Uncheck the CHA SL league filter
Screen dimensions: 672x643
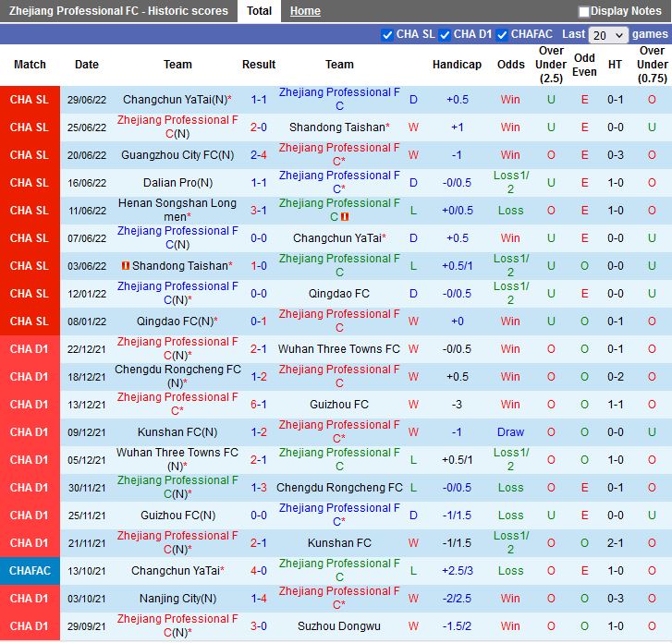coord(387,34)
